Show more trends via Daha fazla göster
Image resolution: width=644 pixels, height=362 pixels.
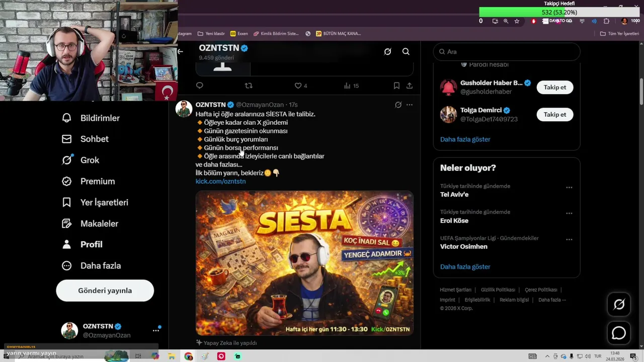click(465, 266)
